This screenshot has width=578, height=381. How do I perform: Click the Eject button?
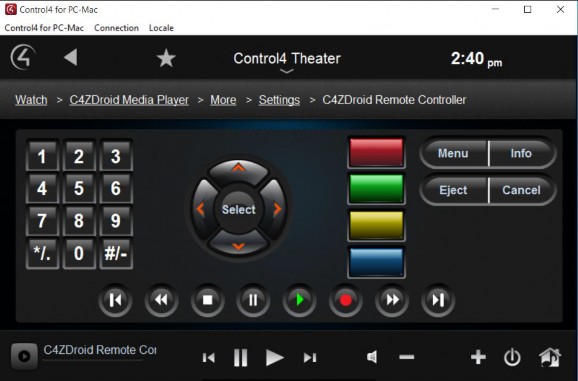453,190
